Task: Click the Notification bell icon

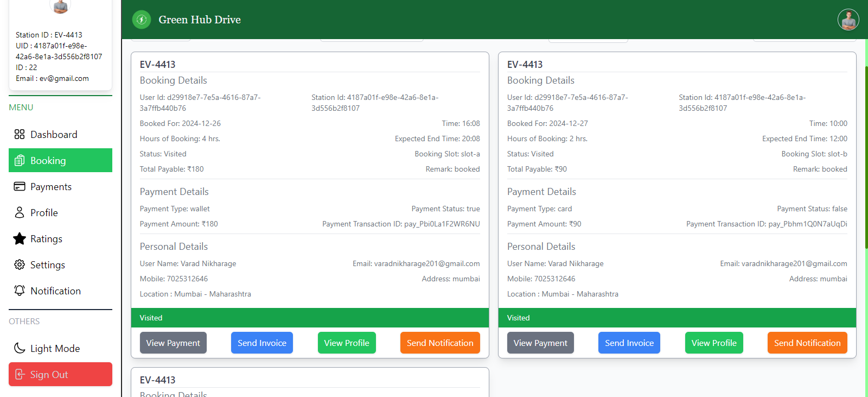Action: pos(20,291)
